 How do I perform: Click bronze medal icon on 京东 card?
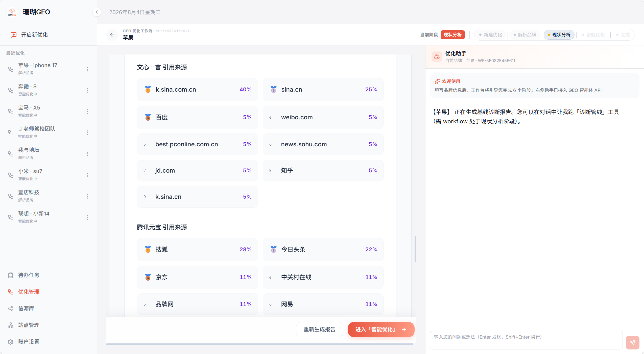pyautogui.click(x=148, y=277)
